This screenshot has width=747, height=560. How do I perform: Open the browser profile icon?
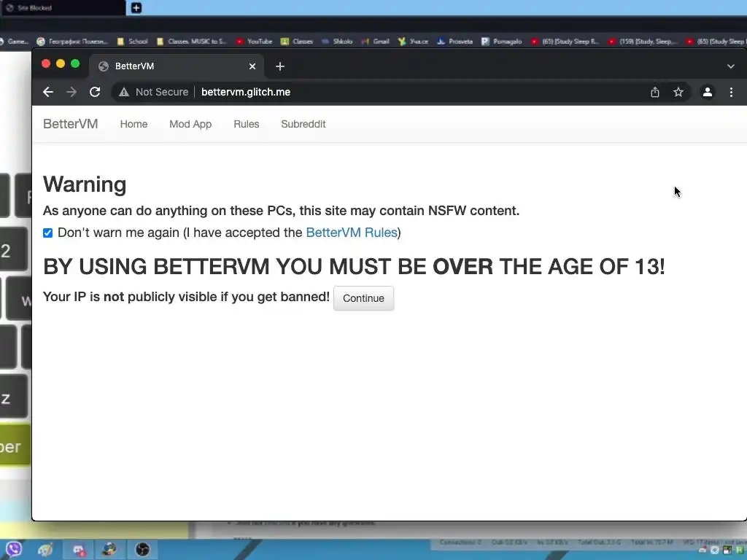[708, 92]
